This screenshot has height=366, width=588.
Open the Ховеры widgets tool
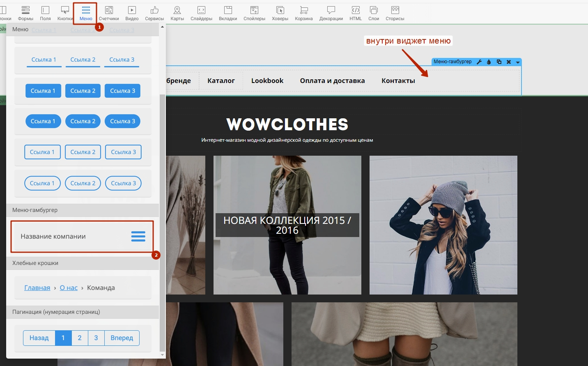(x=280, y=13)
